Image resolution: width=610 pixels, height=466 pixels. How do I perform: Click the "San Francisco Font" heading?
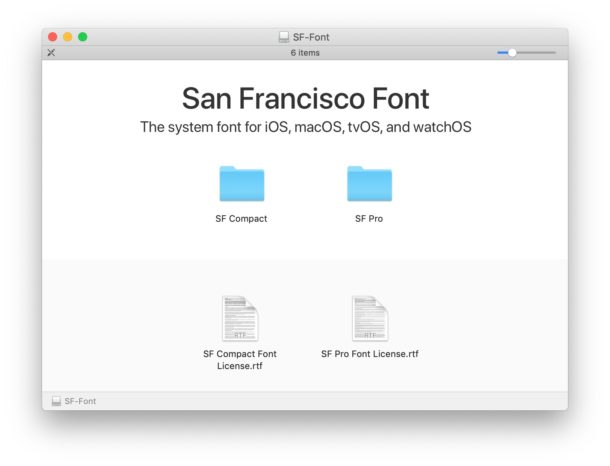pos(305,98)
